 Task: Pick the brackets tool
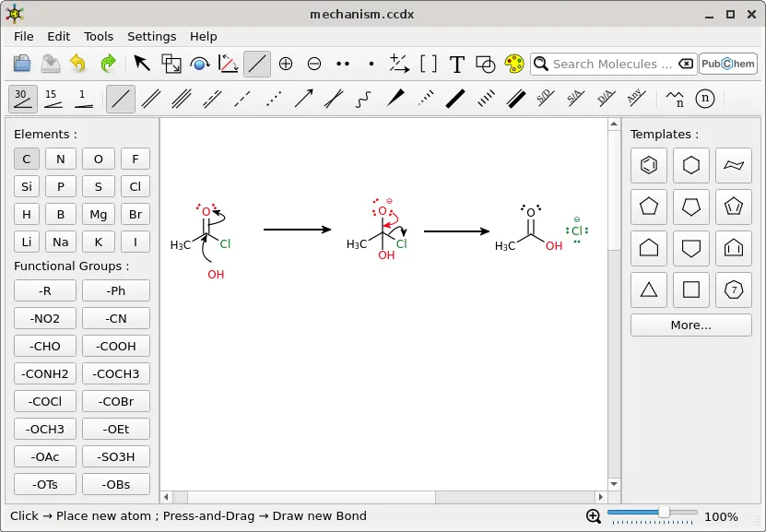(x=429, y=64)
